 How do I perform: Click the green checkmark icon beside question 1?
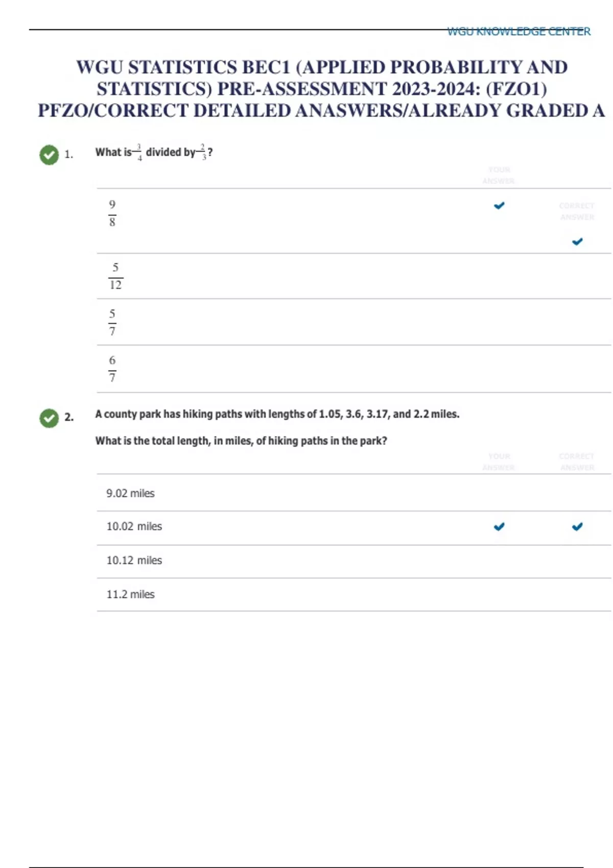tap(49, 155)
